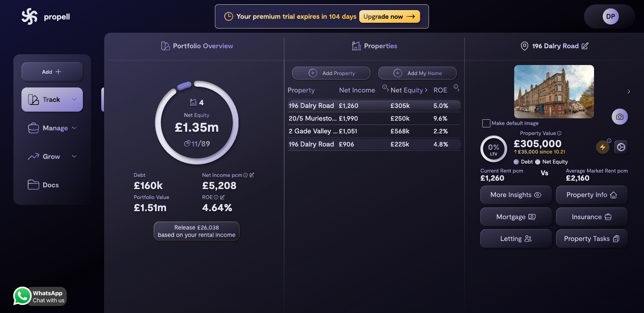Click the yellow lightning bolt icon
This screenshot has width=644, height=313.
pyautogui.click(x=602, y=147)
